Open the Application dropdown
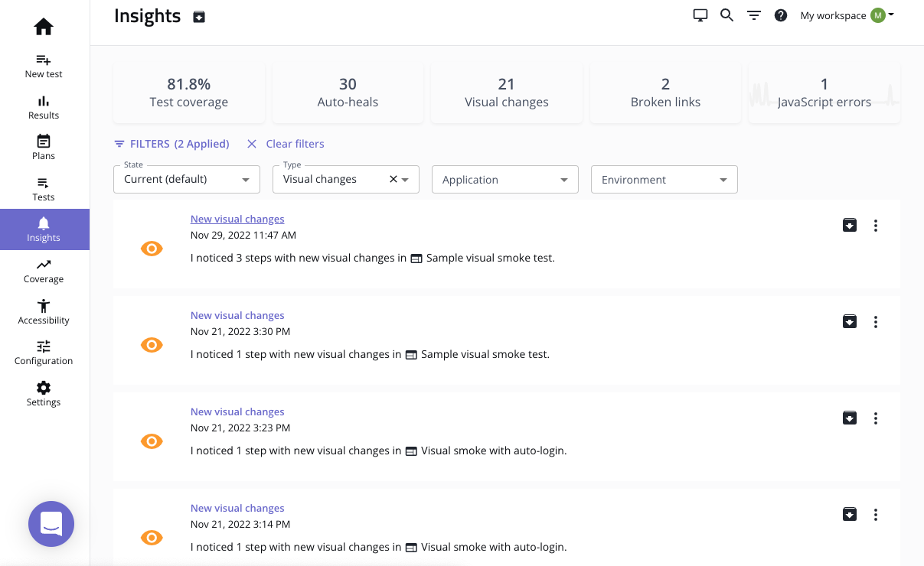Image resolution: width=924 pixels, height=566 pixels. (505, 179)
